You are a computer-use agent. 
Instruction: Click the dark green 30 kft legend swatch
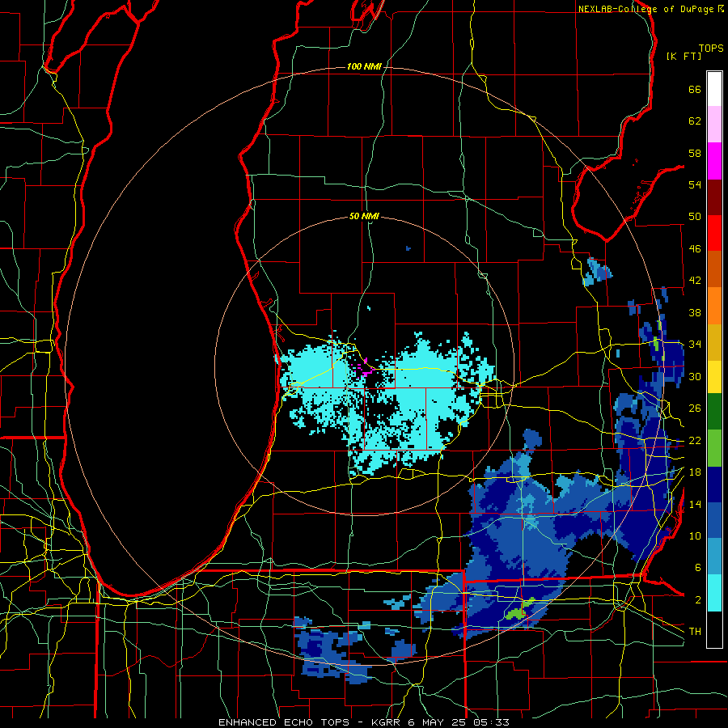point(714,412)
